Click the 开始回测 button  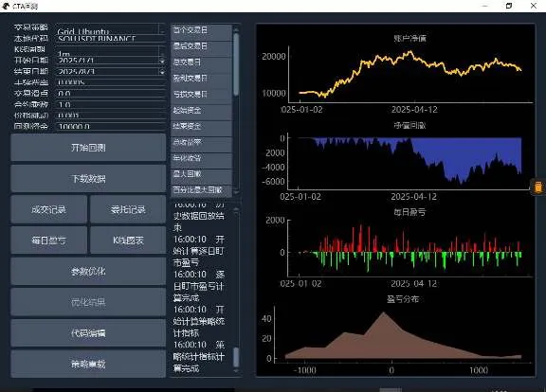click(x=88, y=148)
